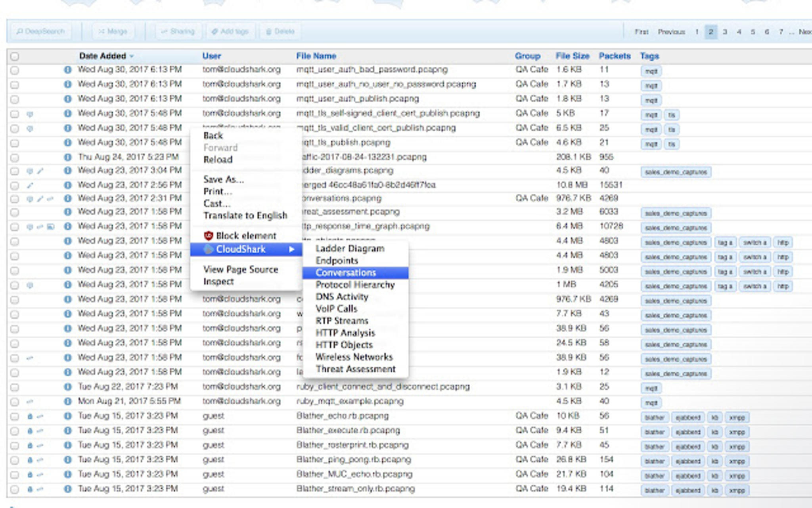
Task: Select Blather_echo.rb.pcapng checkbox
Action: [x=15, y=417]
